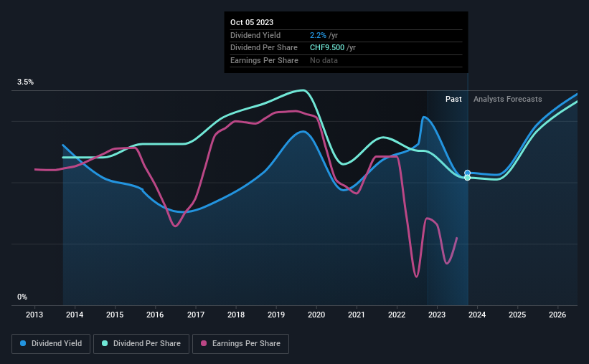The height and width of the screenshot is (364, 589).
Task: Click the Oct 05 2023 tooltip date
Action: click(252, 22)
